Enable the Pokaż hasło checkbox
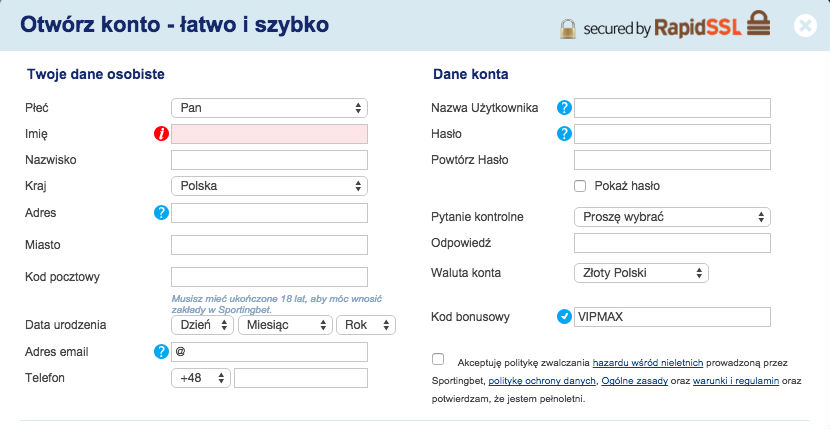 580,186
